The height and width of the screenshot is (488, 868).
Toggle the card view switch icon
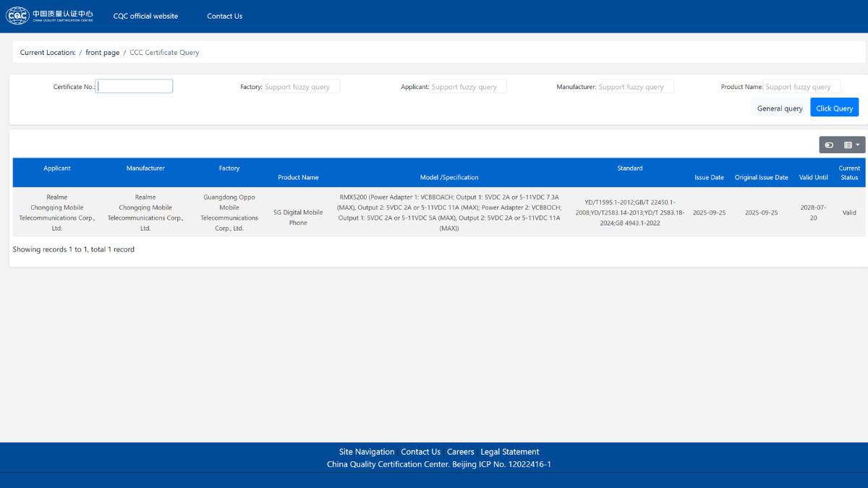tap(829, 145)
